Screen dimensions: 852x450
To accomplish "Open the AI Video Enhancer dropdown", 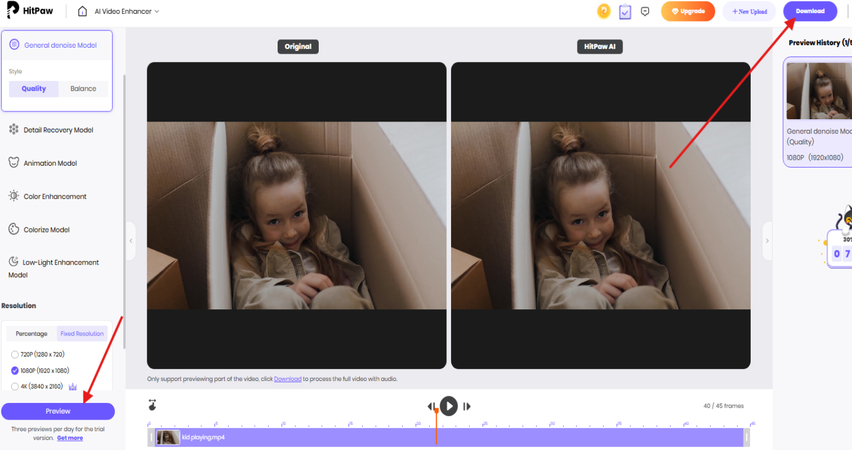I will point(127,11).
